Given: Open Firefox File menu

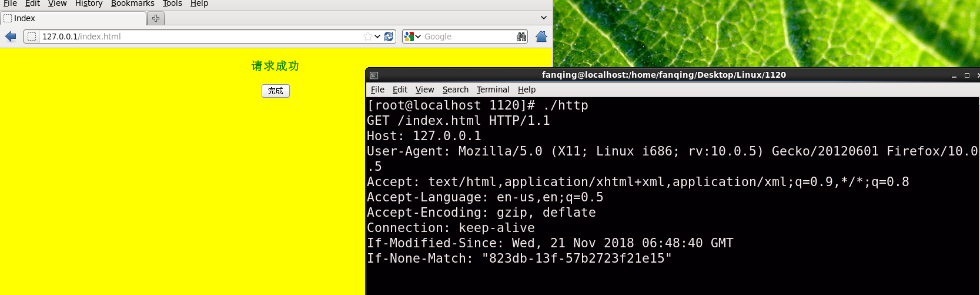Looking at the screenshot, I should coord(10,4).
